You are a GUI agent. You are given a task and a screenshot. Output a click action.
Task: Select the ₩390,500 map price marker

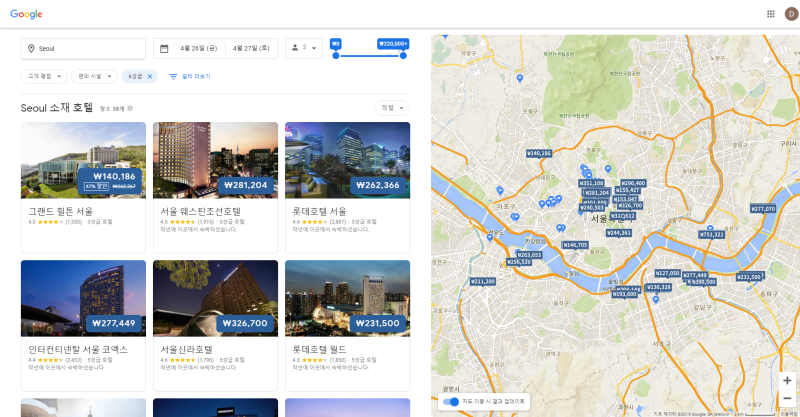[x=704, y=282]
